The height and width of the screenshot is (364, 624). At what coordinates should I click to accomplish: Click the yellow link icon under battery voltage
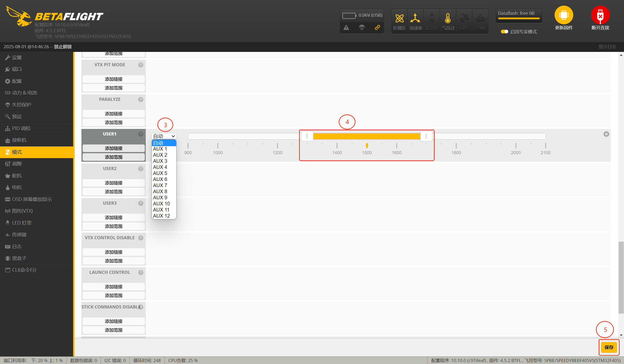[377, 28]
